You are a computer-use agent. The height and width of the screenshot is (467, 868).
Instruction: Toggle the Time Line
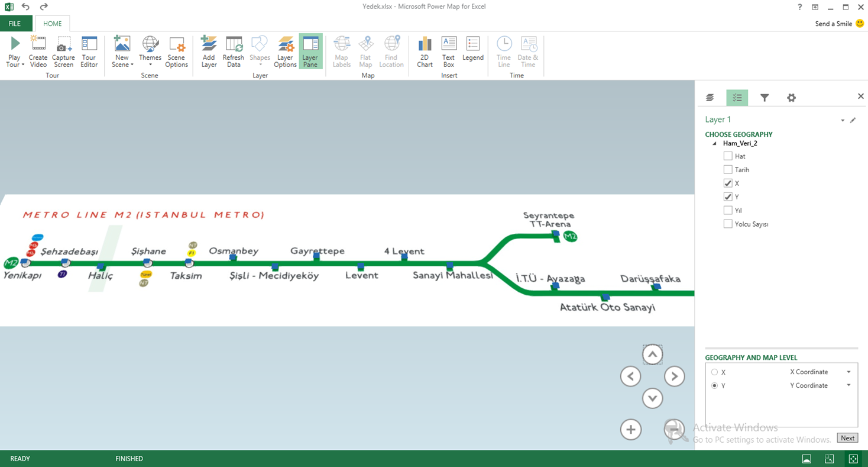pos(504,52)
